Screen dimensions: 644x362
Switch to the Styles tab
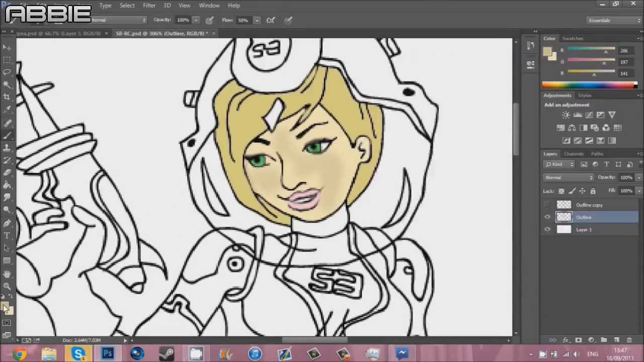pyautogui.click(x=585, y=96)
